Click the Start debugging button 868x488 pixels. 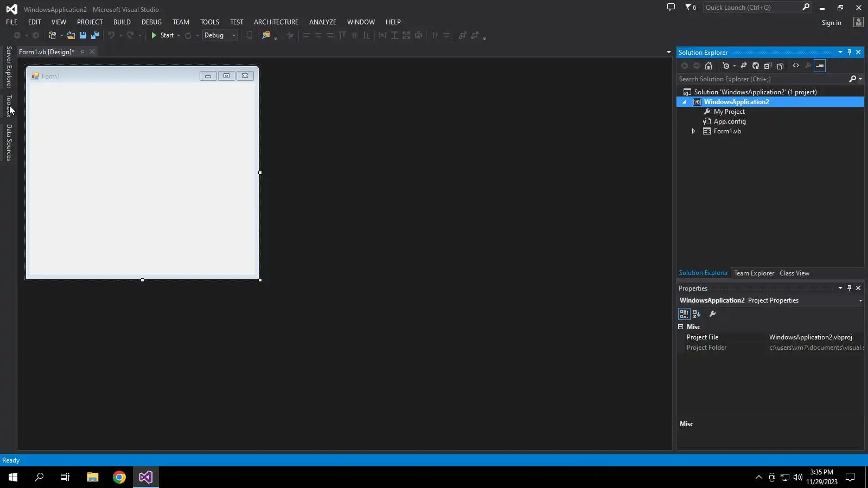[162, 35]
